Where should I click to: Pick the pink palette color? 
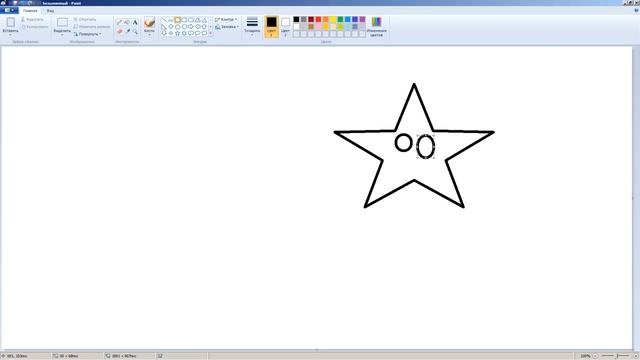(318, 27)
